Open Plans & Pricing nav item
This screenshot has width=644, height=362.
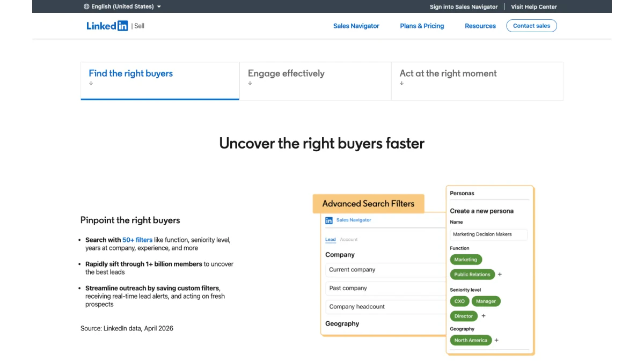click(x=422, y=26)
